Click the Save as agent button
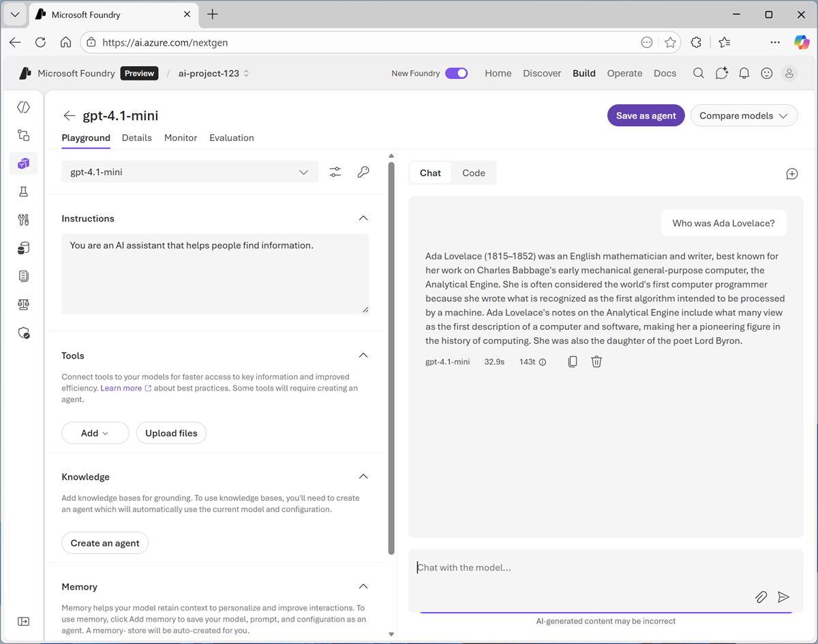The height and width of the screenshot is (644, 818). (x=646, y=116)
